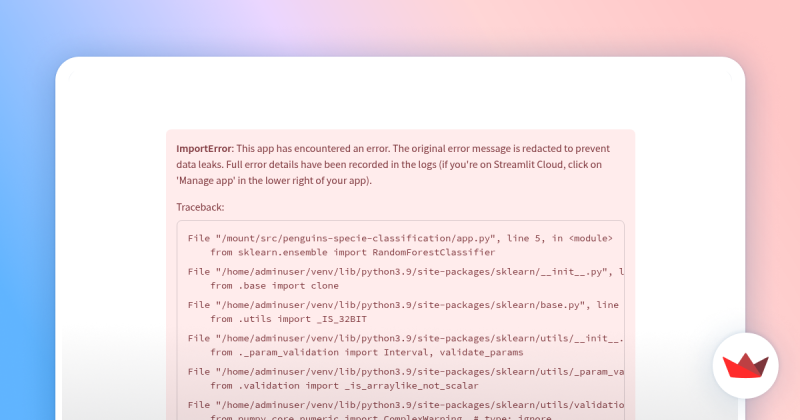This screenshot has height=420, width=800.
Task: Click the 'This app has encountered an error' sentence
Action: pyautogui.click(x=313, y=149)
